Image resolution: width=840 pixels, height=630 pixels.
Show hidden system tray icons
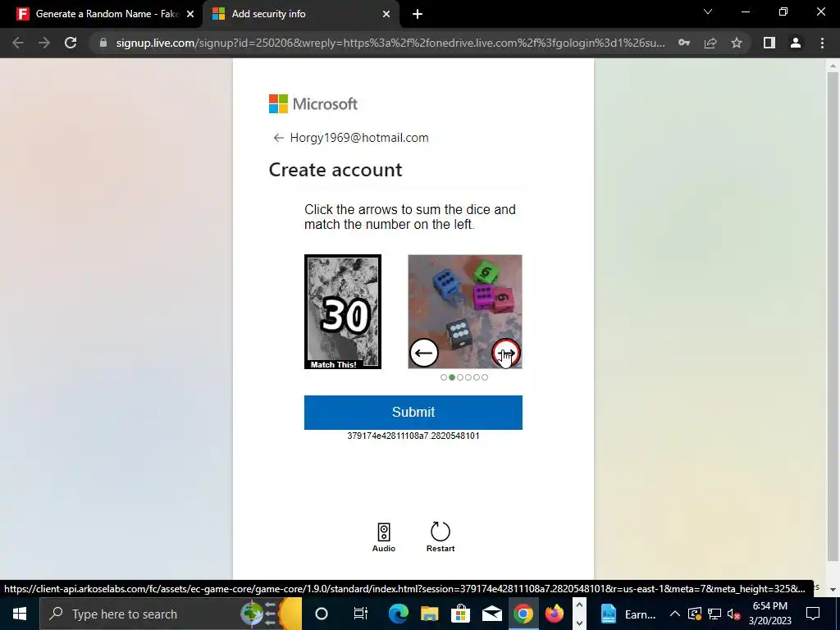coord(675,614)
